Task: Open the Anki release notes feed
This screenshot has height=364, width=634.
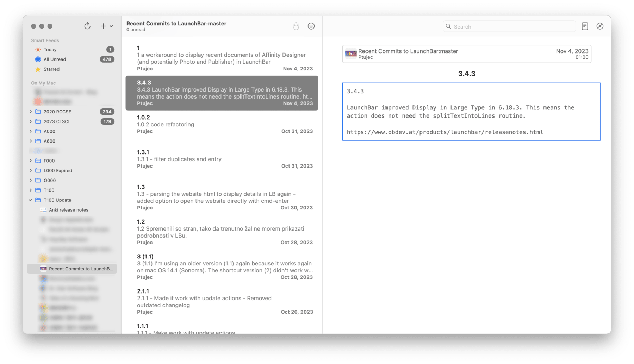Action: click(x=72, y=210)
